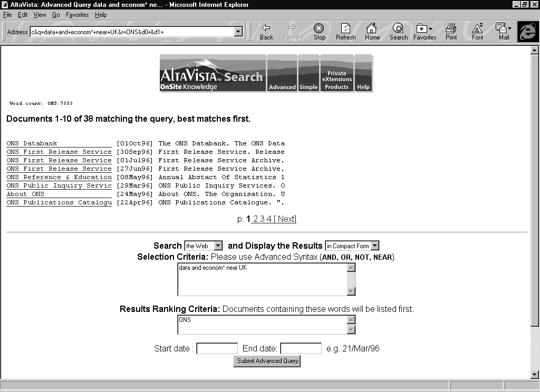This screenshot has width=540, height=392.
Task: Open Private eXtensions Products banner tab
Action: click(x=337, y=73)
